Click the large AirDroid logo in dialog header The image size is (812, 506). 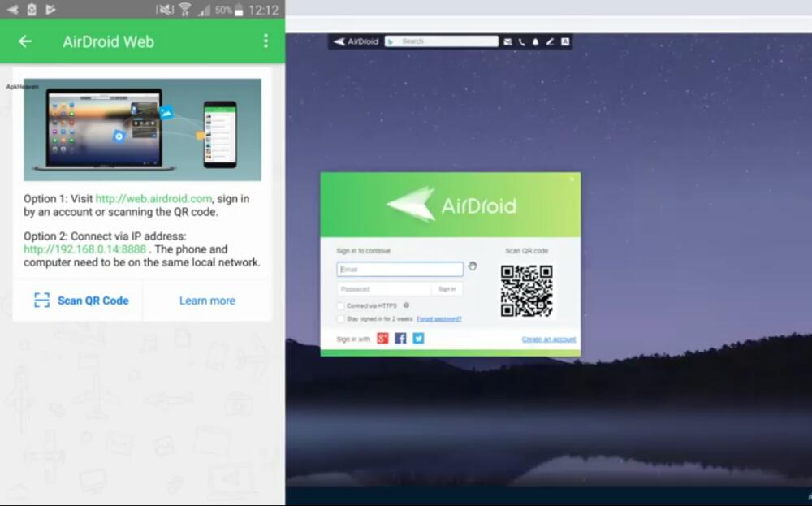pos(451,205)
